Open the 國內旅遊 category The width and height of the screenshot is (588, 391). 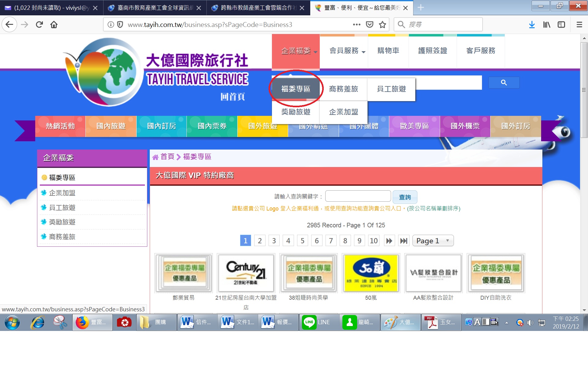(111, 126)
